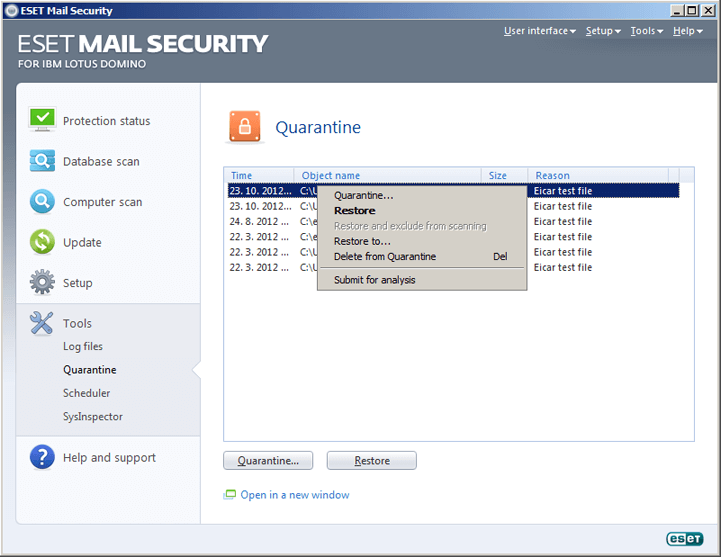Sort list by Size column header
Screen dimensions: 721x557
coord(504,175)
